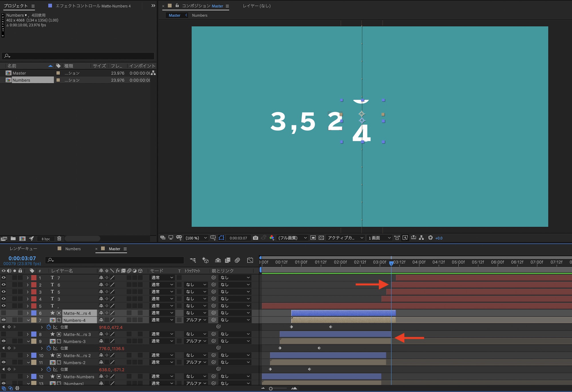Click the timeline zoom slider handle
The image size is (572, 392).
tap(271, 389)
